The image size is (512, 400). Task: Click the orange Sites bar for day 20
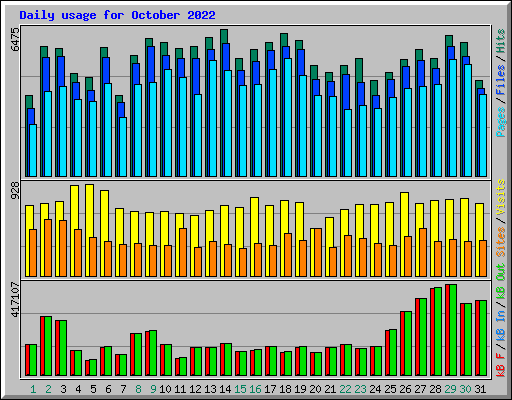point(318,252)
